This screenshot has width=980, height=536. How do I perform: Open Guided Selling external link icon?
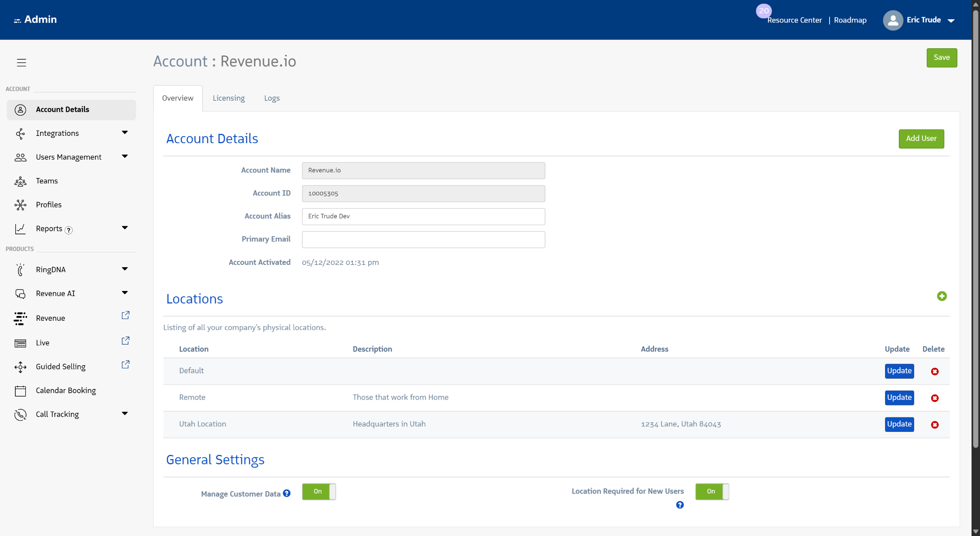pyautogui.click(x=125, y=364)
